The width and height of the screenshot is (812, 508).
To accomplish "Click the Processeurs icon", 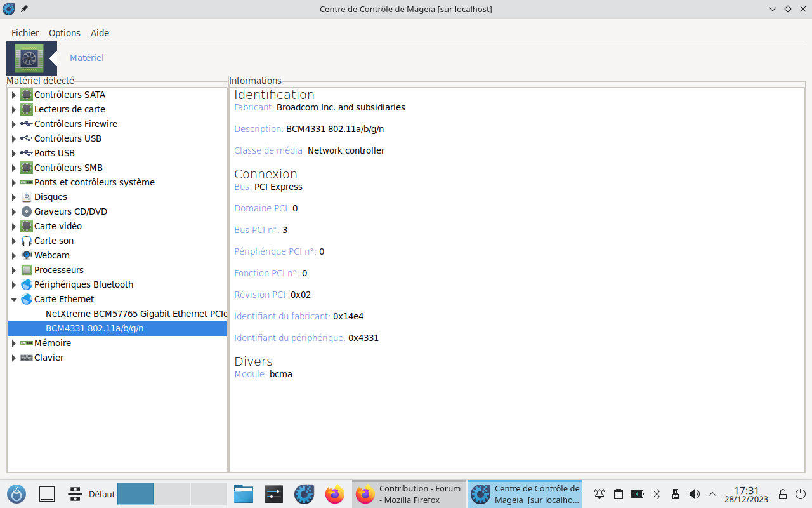I will click(26, 270).
